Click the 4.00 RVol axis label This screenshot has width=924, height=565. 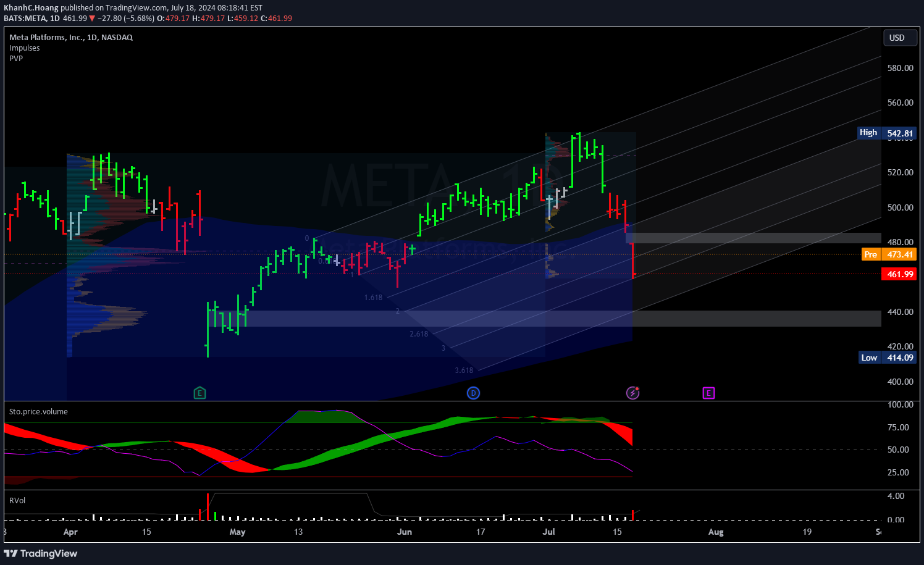point(896,496)
